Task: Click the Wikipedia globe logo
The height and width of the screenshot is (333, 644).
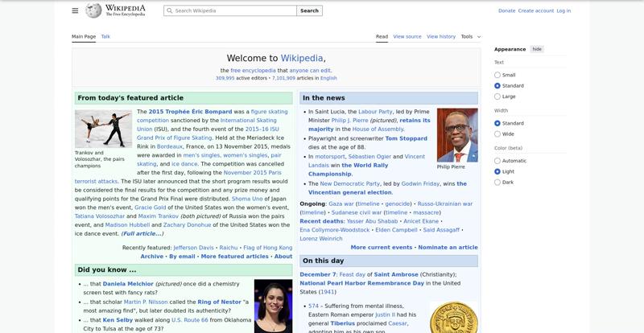Action: [x=94, y=10]
